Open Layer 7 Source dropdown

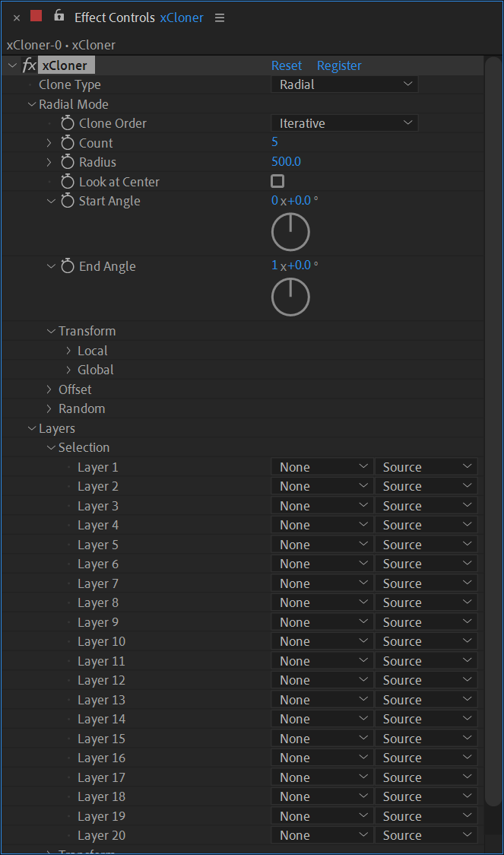click(426, 583)
